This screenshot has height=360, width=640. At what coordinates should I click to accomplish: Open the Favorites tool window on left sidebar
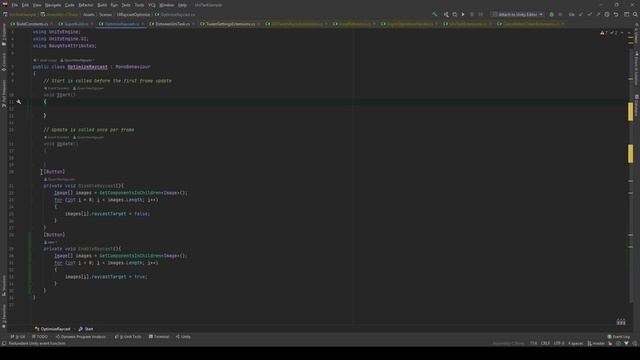(x=4, y=317)
